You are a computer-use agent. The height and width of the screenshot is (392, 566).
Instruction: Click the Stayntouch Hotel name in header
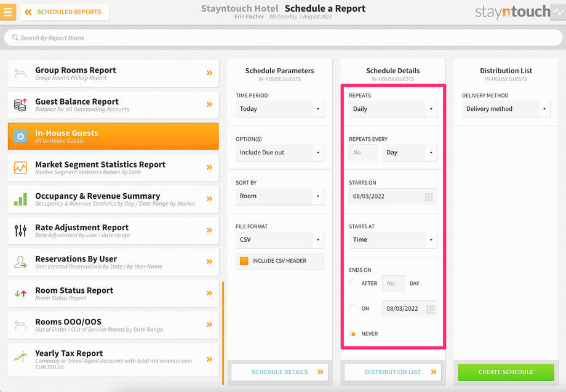(x=240, y=8)
